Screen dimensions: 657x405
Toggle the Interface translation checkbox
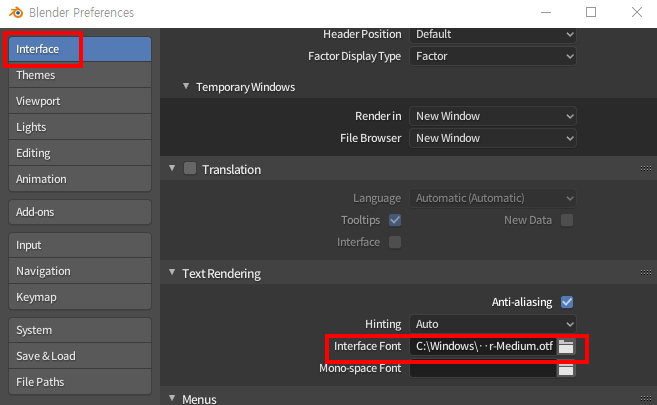(395, 242)
